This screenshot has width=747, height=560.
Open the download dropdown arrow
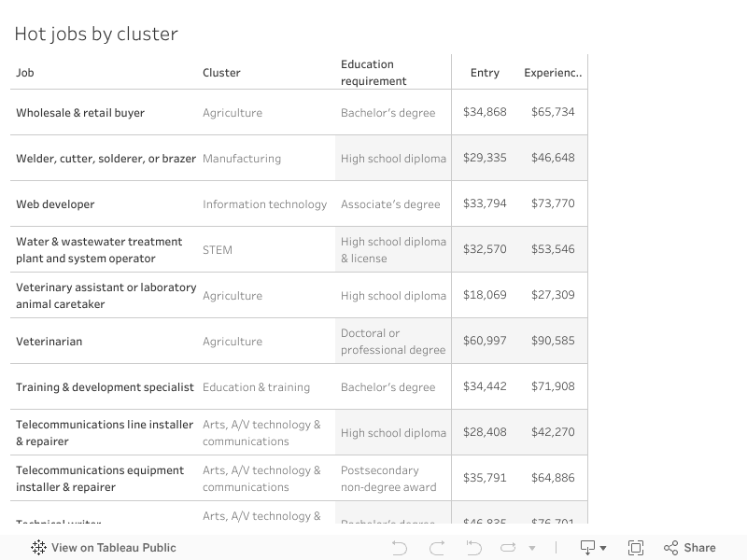pyautogui.click(x=603, y=549)
